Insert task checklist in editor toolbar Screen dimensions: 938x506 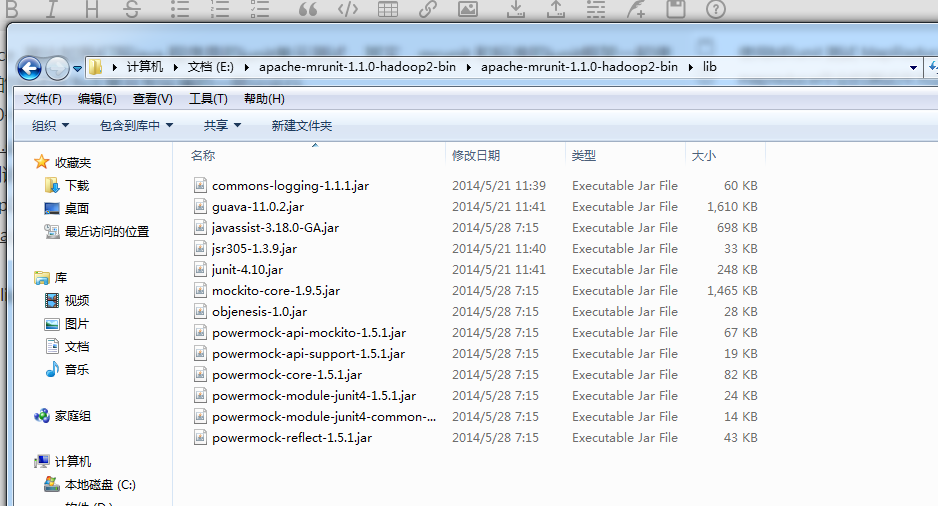point(260,9)
